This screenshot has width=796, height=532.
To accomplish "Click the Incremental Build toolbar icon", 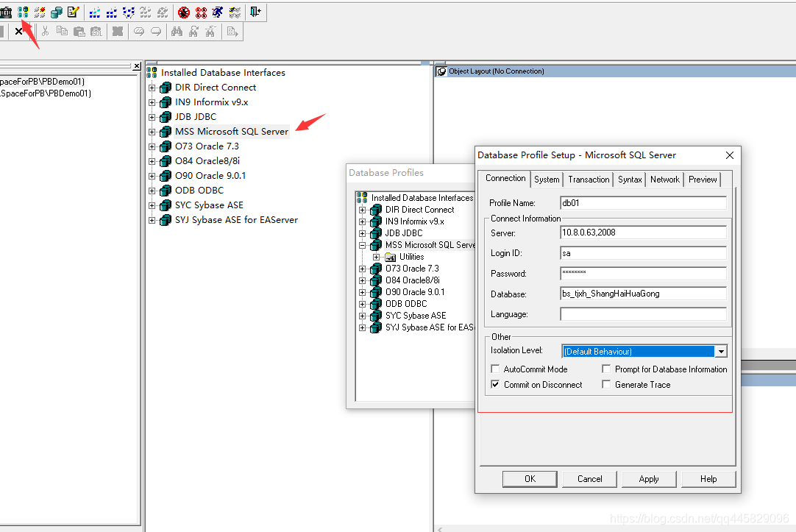I will [x=95, y=13].
